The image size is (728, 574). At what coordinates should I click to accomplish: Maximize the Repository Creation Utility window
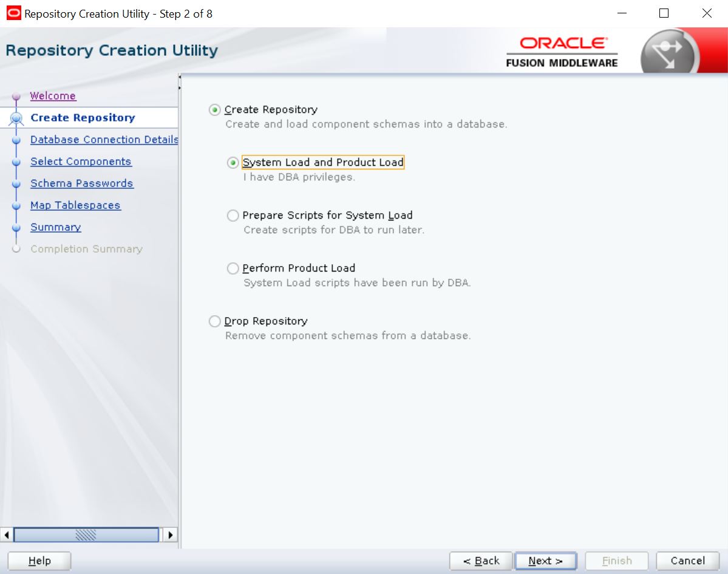pos(664,13)
